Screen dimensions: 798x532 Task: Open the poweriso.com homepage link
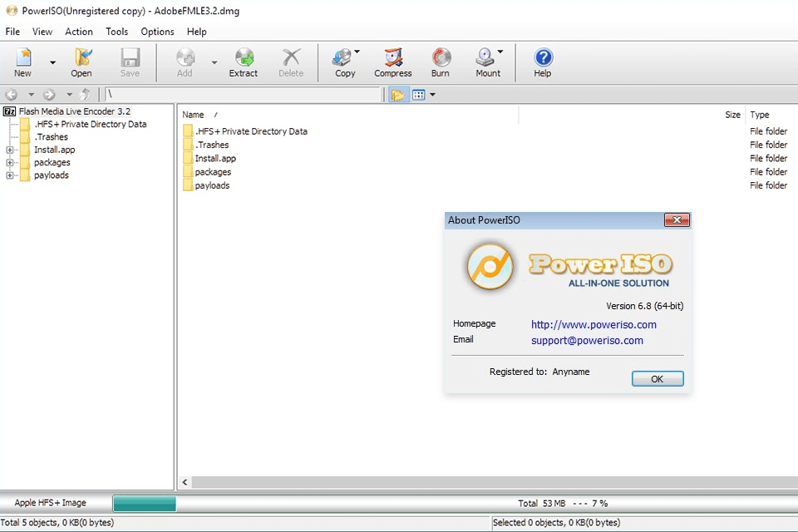point(594,324)
